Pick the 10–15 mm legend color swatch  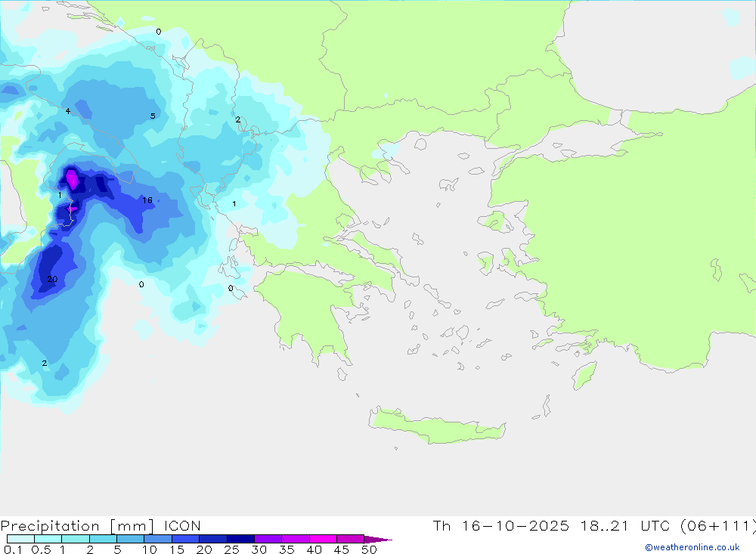[x=158, y=539]
